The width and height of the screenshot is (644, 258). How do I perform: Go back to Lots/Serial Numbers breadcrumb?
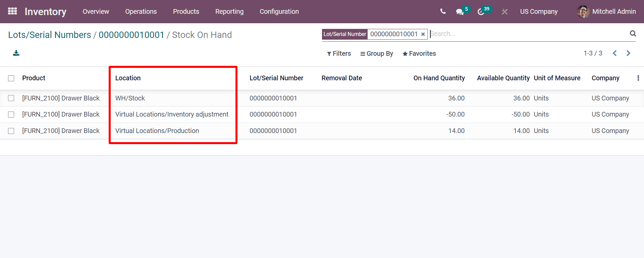coord(50,35)
